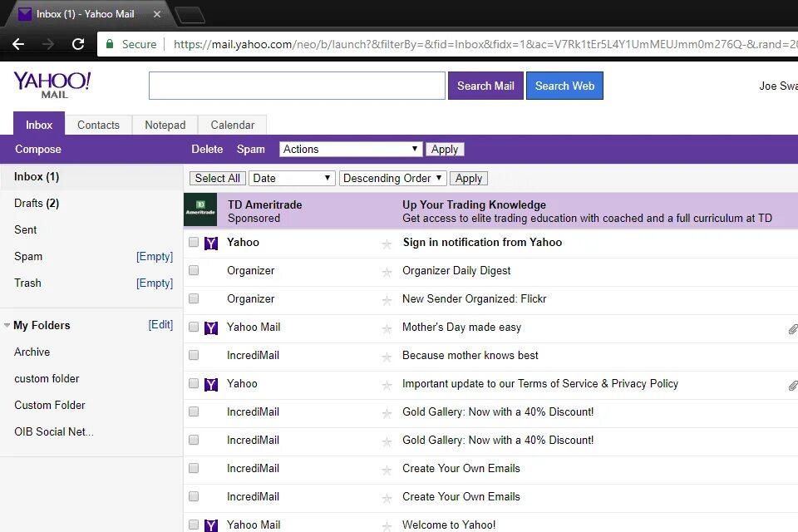Reload the page with refresh icon
798x532 pixels.
pos(78,44)
